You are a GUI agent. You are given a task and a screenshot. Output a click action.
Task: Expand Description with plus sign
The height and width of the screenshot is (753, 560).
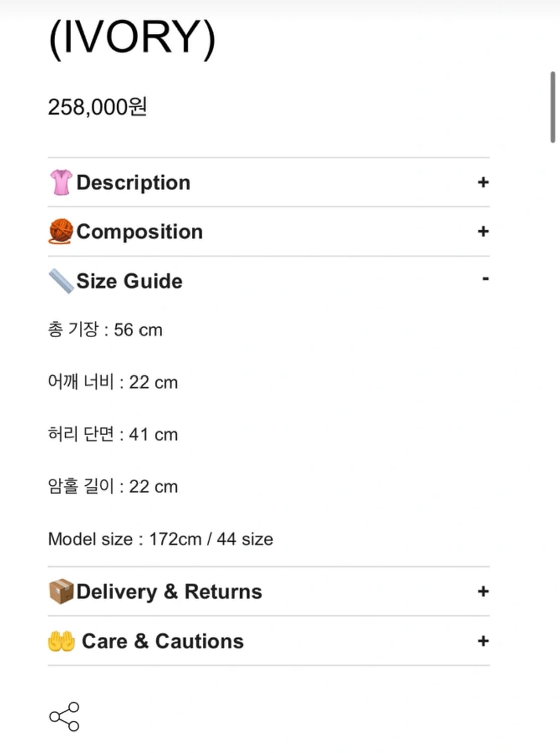tap(483, 182)
